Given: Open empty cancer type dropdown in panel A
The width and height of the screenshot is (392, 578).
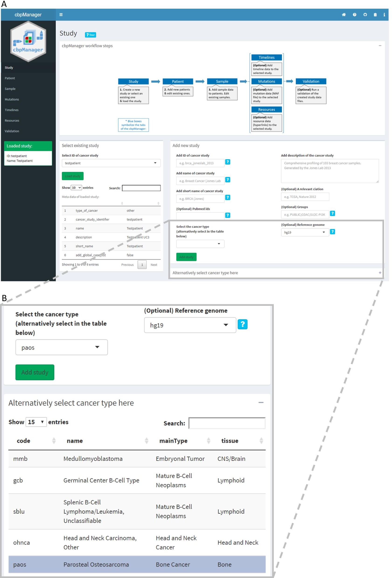Looking at the screenshot, I should coord(200,244).
